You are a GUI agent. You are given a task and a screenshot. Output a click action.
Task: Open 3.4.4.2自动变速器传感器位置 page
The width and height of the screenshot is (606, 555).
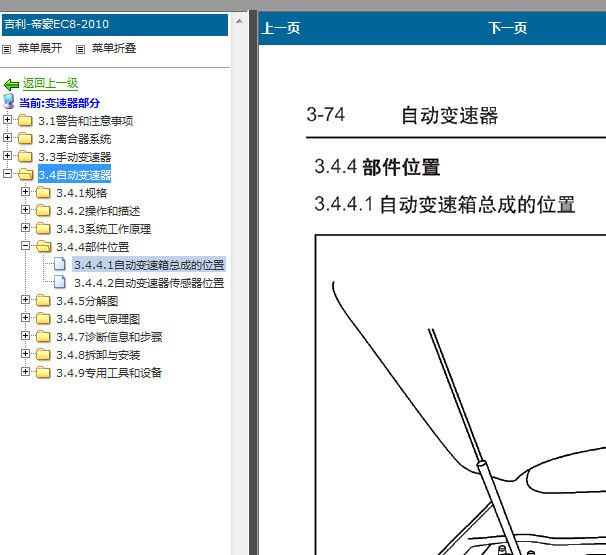tap(149, 283)
